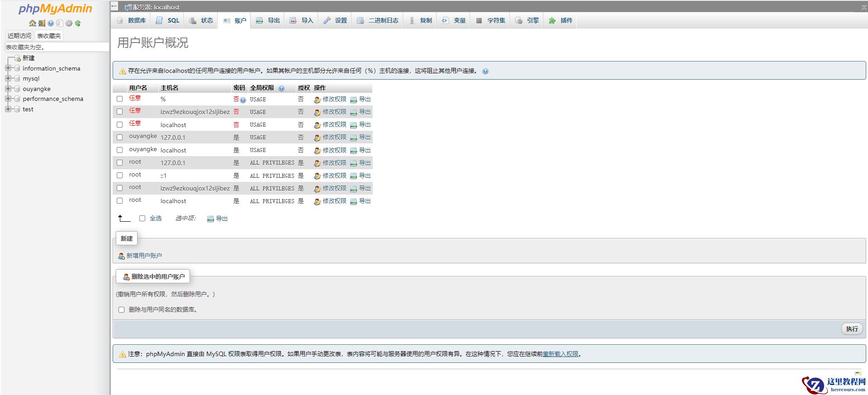Open the 导入 tab

[x=302, y=20]
